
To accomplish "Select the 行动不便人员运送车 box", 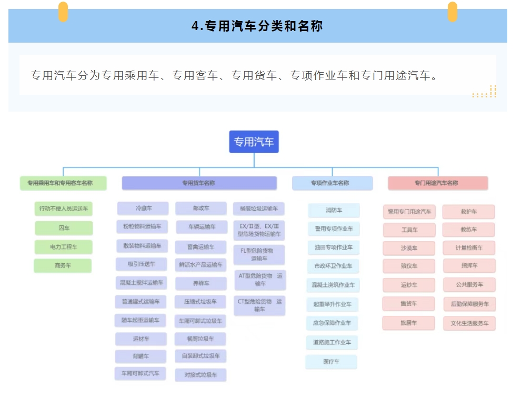I will click(x=63, y=209).
